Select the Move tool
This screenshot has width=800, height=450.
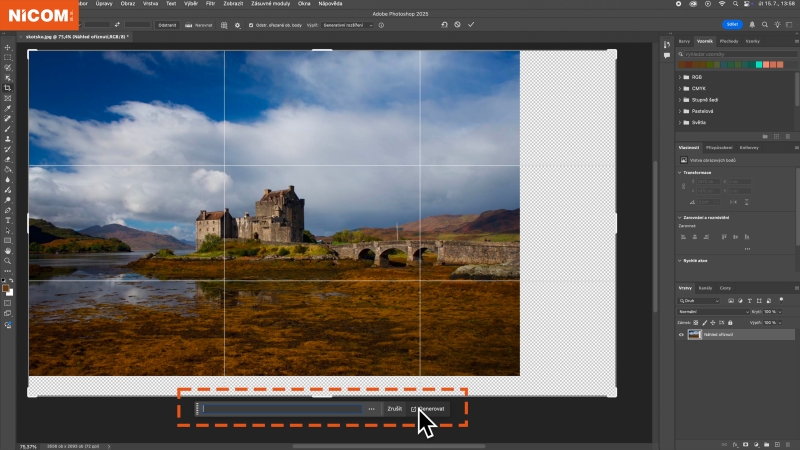[x=8, y=47]
